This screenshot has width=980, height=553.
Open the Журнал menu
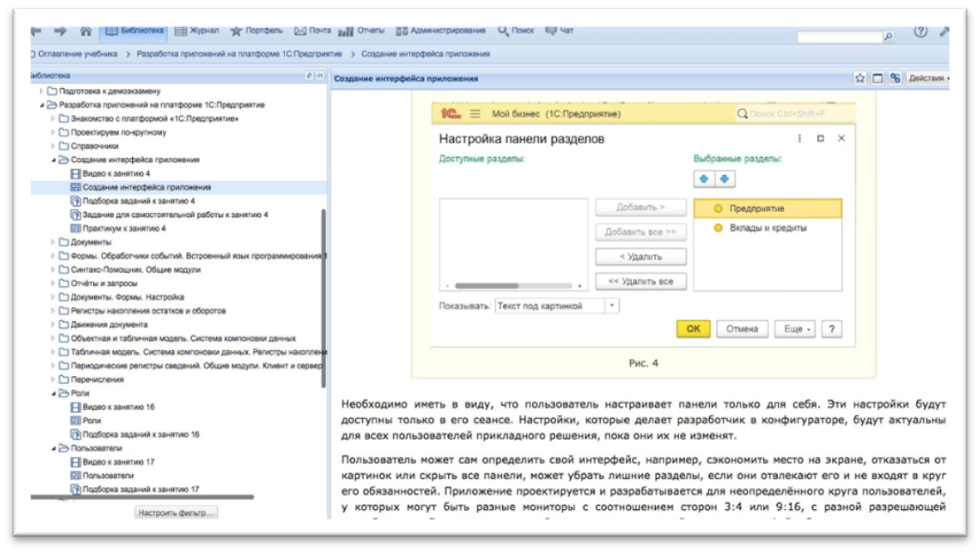point(197,31)
